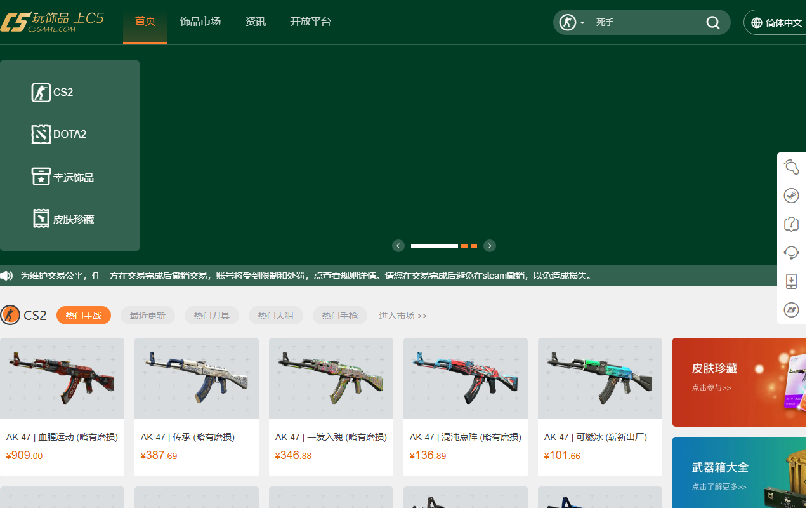Click the search tool icon in right sidebar
This screenshot has height=508, width=812.
(x=791, y=167)
